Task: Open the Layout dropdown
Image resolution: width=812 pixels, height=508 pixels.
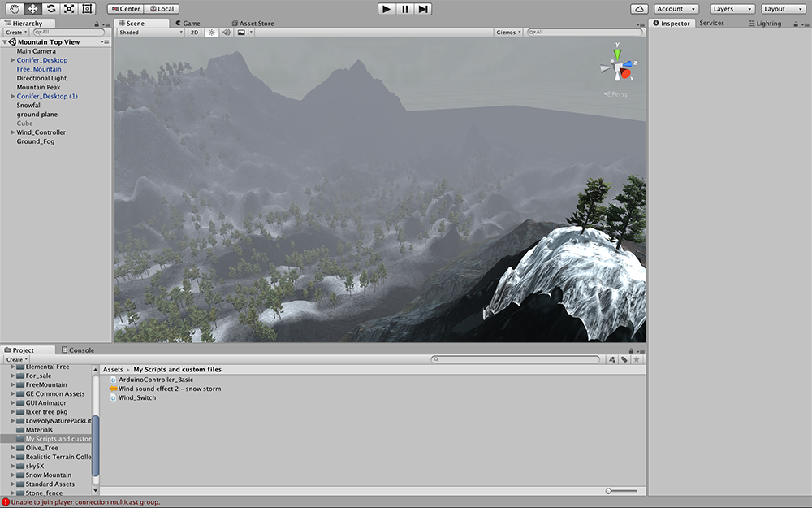Action: click(783, 9)
